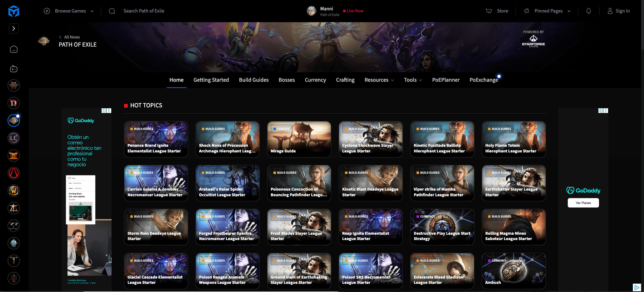Click the left ad's info icon
644x292 pixels.
click(104, 110)
